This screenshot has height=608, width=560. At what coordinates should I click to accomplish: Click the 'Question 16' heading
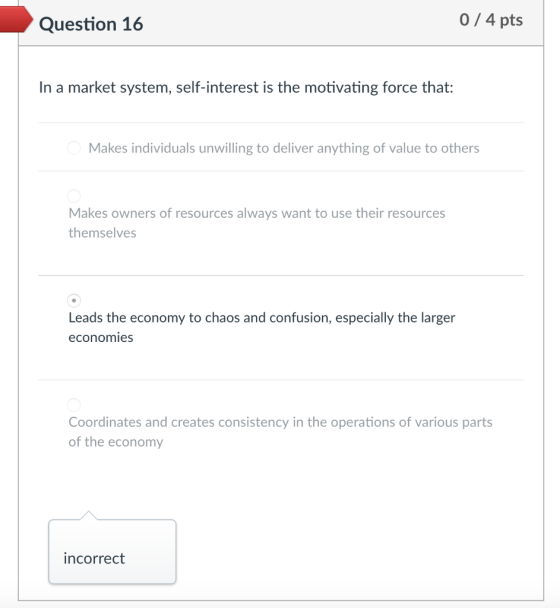91,24
